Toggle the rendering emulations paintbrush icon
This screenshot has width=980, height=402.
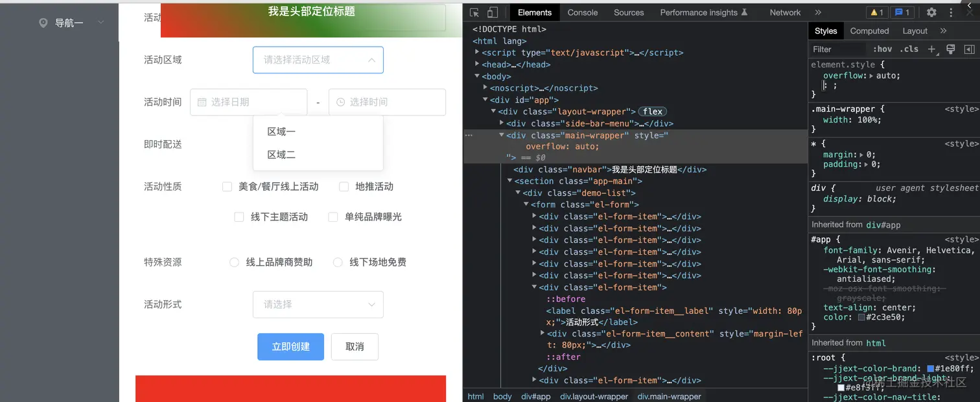(951, 49)
